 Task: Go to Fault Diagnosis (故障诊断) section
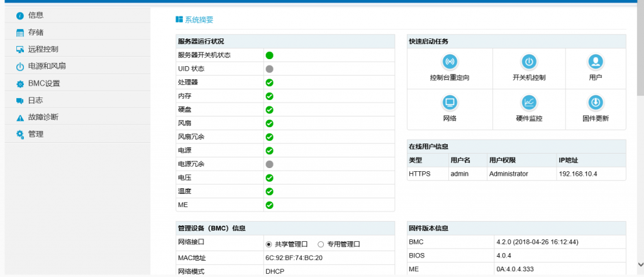coord(43,117)
